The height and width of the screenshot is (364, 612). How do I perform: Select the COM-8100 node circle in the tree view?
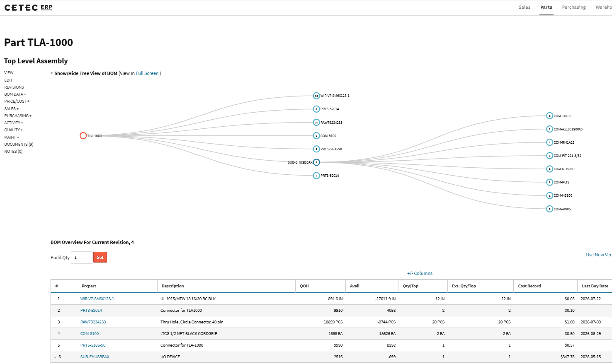pyautogui.click(x=316, y=136)
